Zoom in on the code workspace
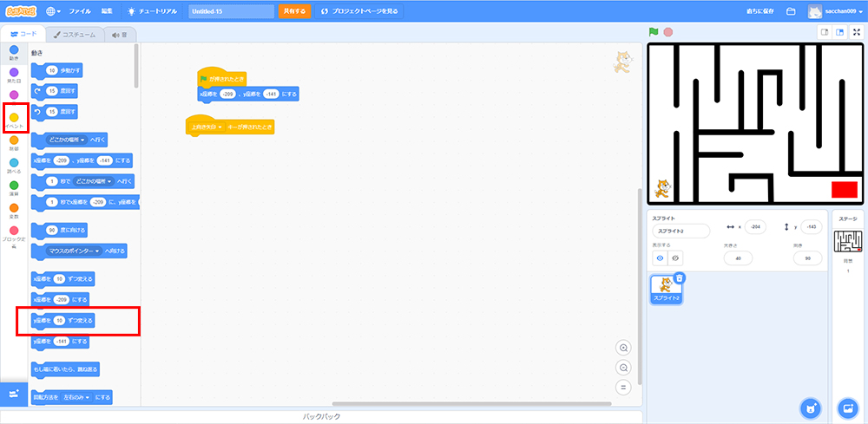The image size is (868, 424). click(x=622, y=348)
